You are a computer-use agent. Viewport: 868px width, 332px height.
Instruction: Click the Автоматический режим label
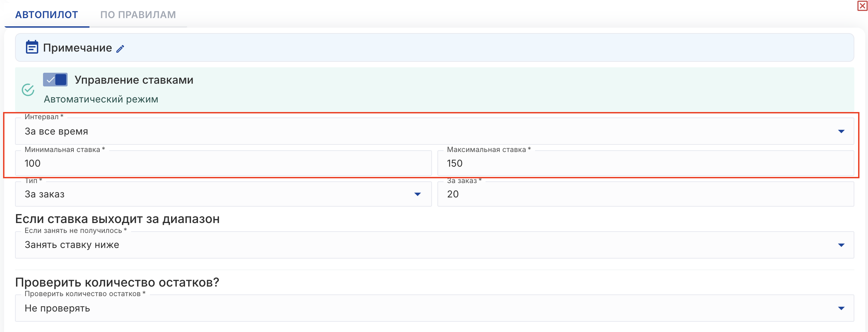(101, 99)
